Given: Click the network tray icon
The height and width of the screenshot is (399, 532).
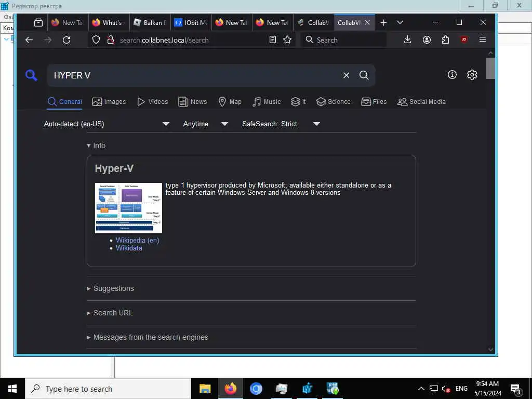Looking at the screenshot, I should pos(434,389).
